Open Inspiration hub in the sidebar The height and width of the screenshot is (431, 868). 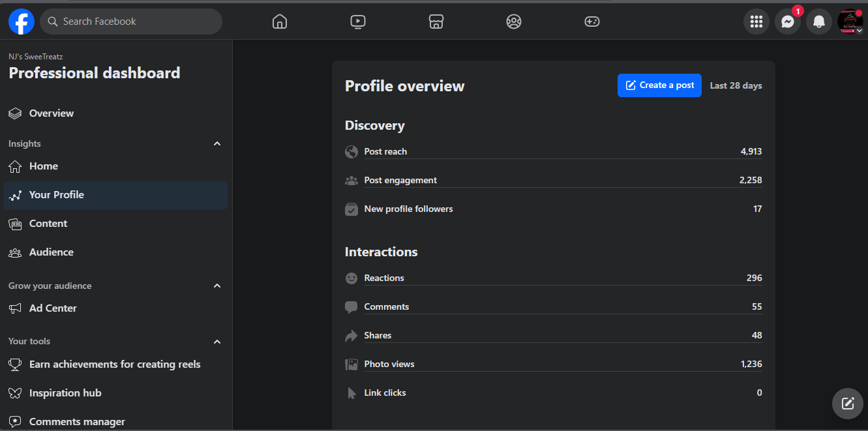[x=115, y=393]
